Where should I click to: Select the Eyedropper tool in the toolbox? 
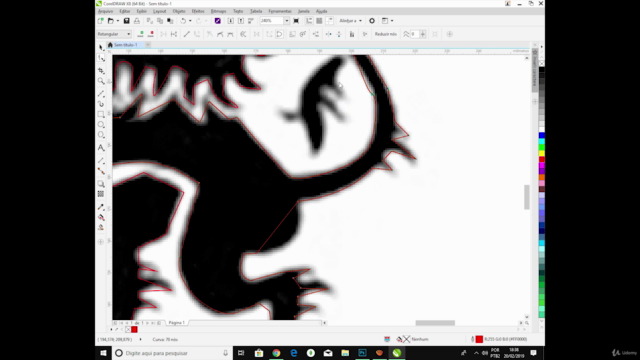(x=101, y=207)
